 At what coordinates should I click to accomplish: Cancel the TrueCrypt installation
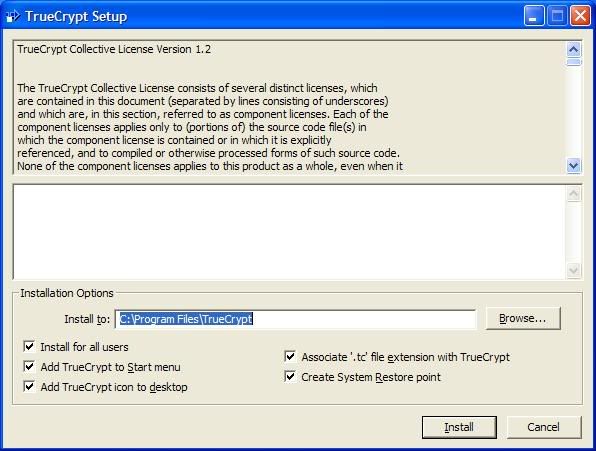(544, 427)
